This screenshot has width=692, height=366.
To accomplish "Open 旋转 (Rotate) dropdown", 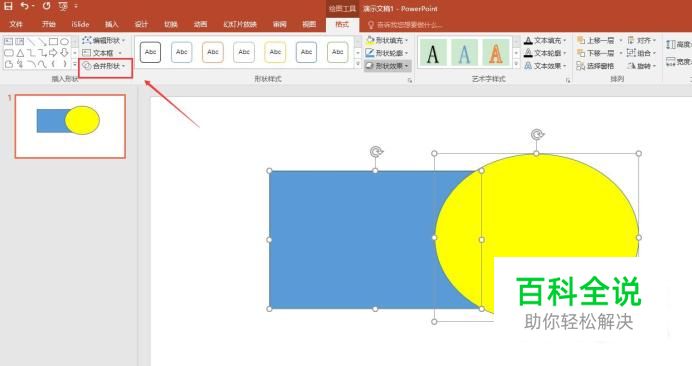I will click(x=642, y=66).
